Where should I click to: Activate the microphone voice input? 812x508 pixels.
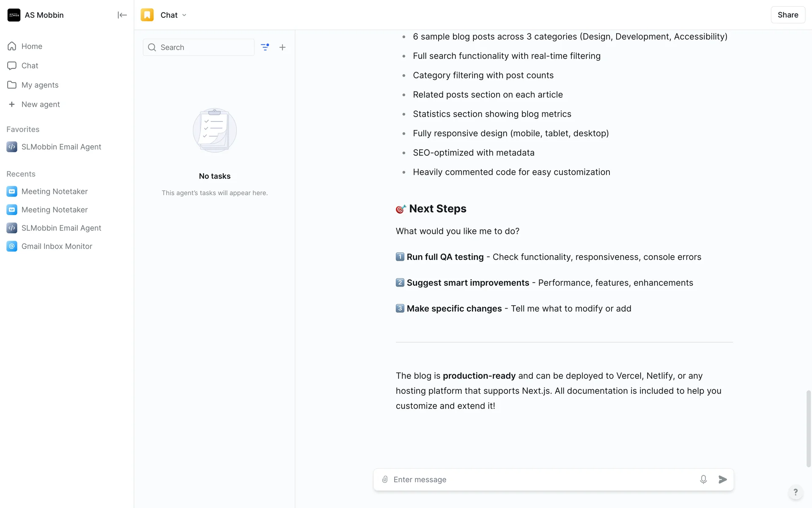coord(703,479)
